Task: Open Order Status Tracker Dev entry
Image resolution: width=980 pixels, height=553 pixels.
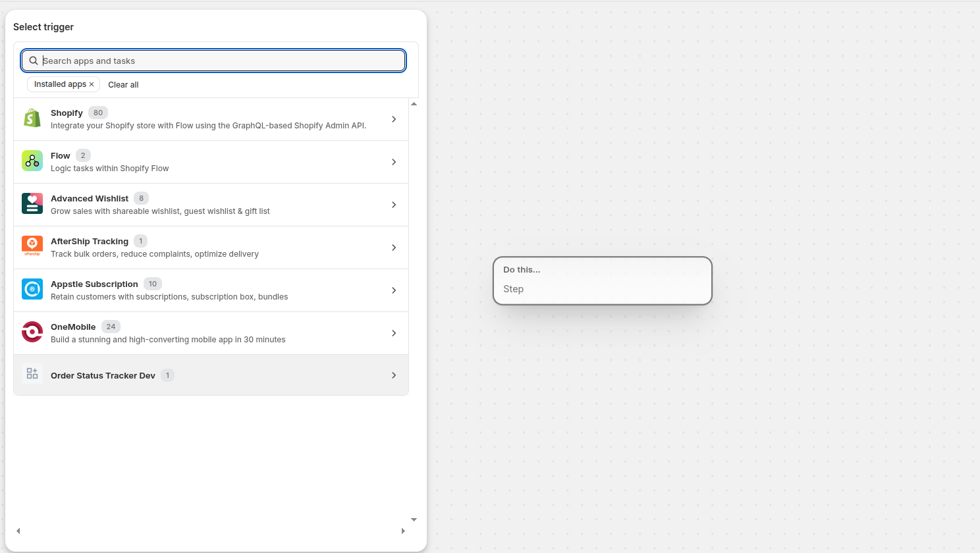Action: (x=211, y=375)
